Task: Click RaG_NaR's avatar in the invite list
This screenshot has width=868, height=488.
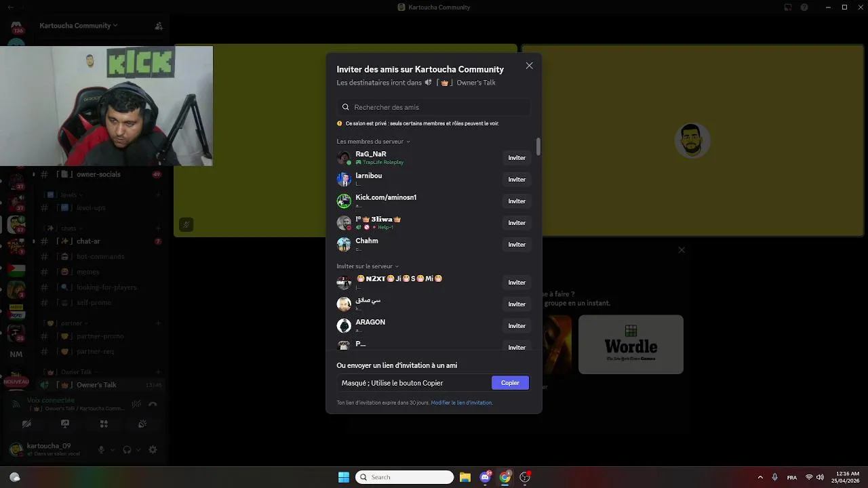Action: [344, 158]
